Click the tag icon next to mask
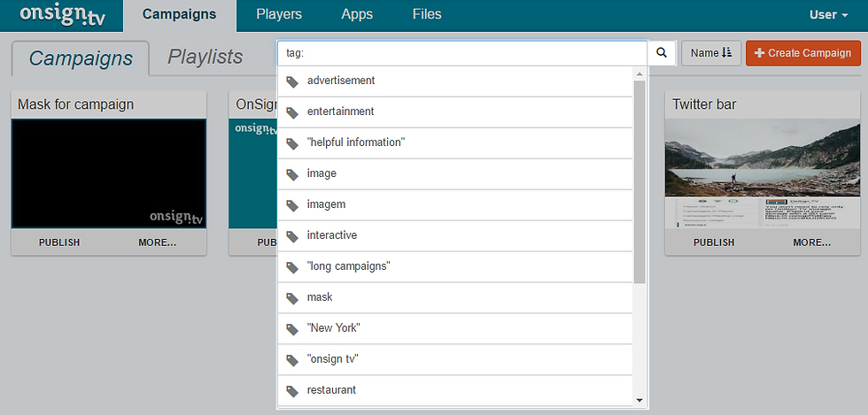Viewport: 868px width, 415px height. coord(293,298)
